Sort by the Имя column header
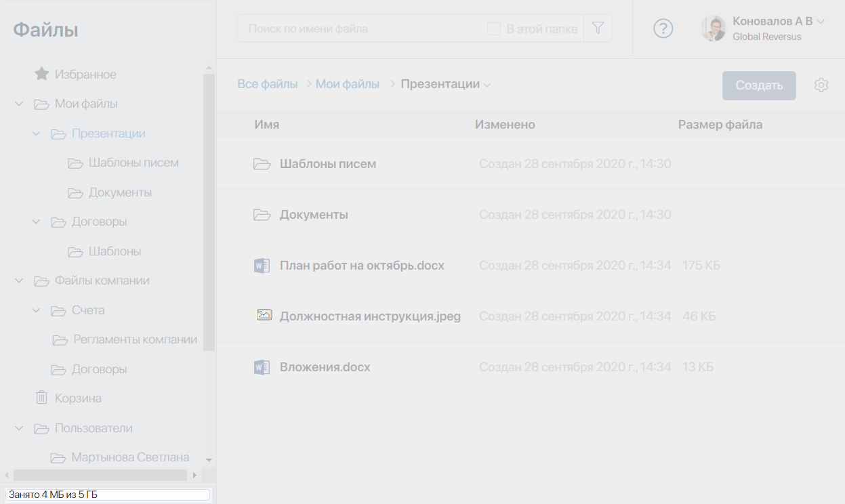 pos(267,125)
